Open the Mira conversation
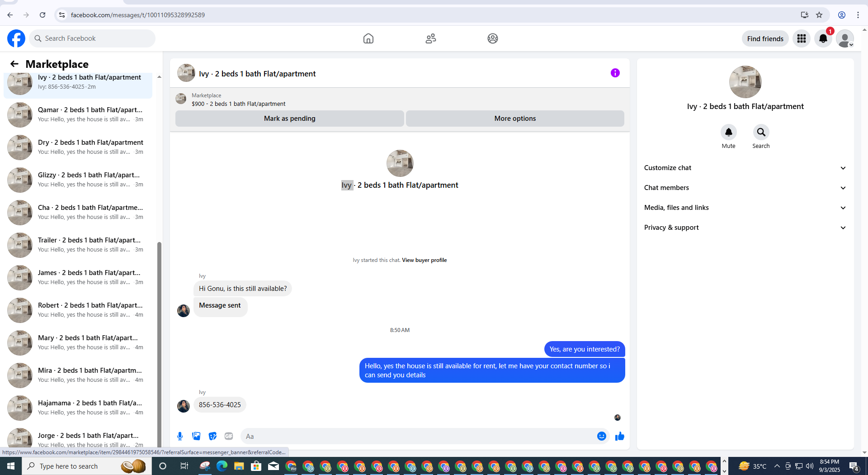Screen dimensions: 868x475 point(78,375)
